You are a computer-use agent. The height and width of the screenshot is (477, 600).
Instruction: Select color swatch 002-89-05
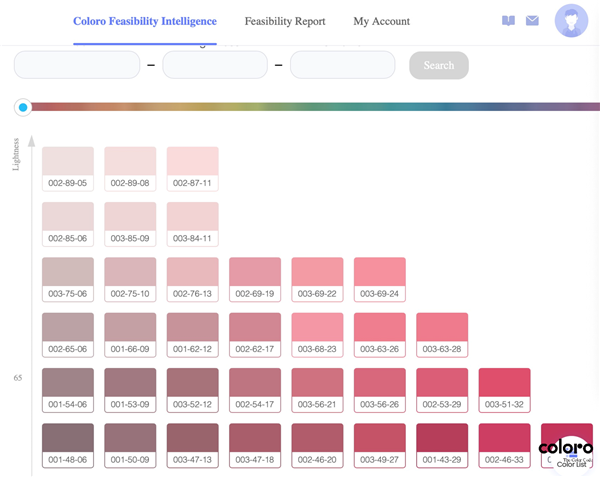click(68, 169)
